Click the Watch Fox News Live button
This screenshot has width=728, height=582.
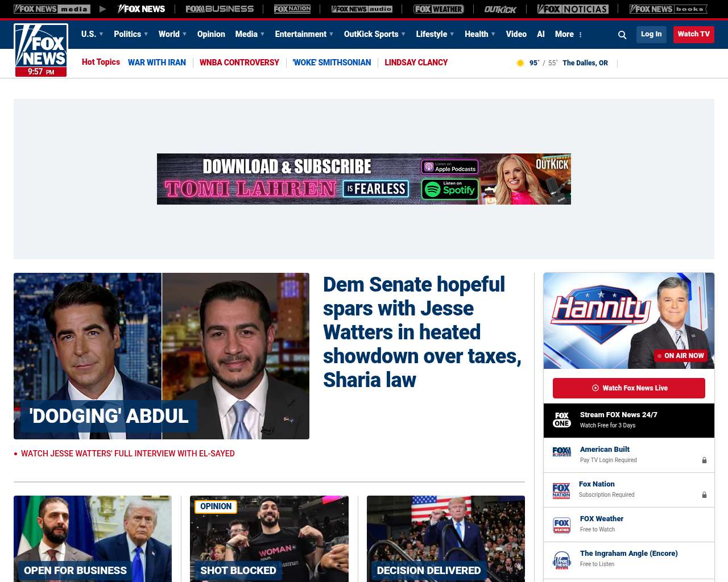click(x=629, y=388)
